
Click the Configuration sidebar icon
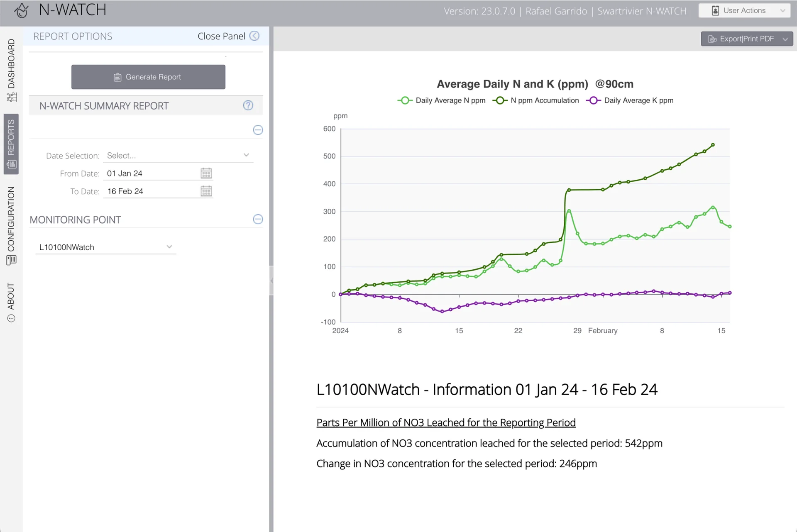(11, 260)
